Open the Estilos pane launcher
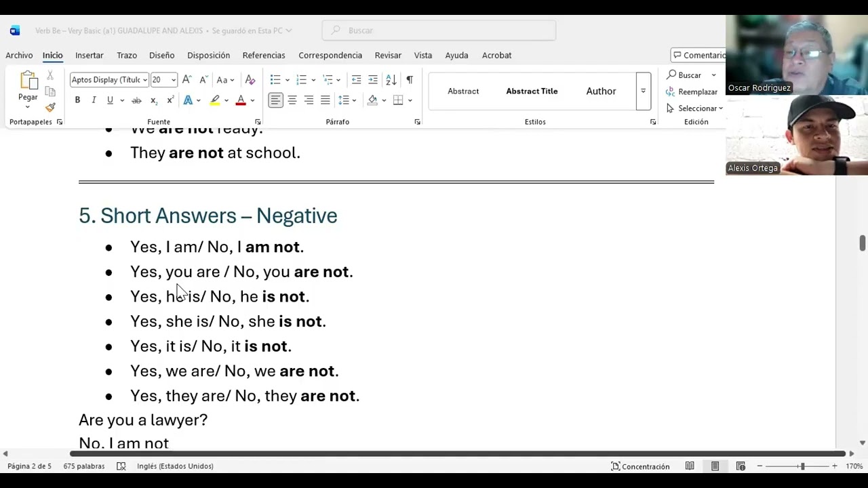Viewport: 868px width, 488px height. 653,122
